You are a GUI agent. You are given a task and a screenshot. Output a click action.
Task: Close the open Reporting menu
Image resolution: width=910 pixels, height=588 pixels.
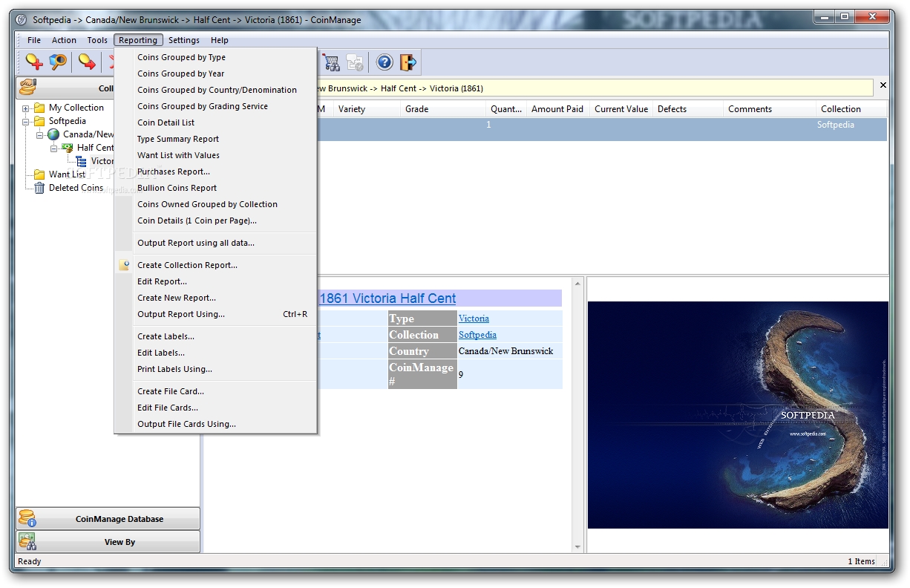point(138,40)
